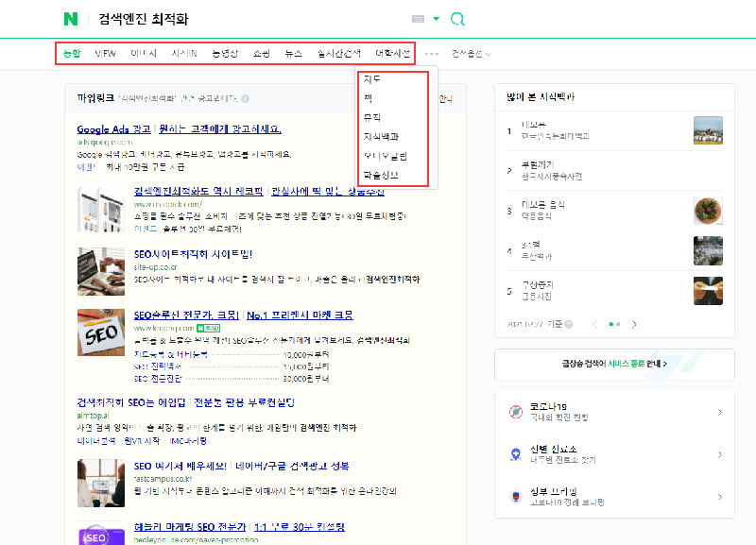
Task: Click the 선별 진료소 location pin icon
Action: tap(516, 454)
